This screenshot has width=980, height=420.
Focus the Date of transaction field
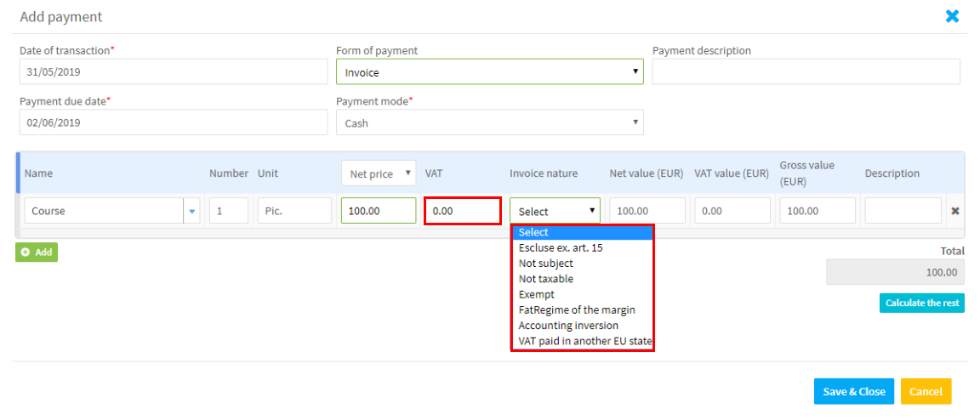173,72
